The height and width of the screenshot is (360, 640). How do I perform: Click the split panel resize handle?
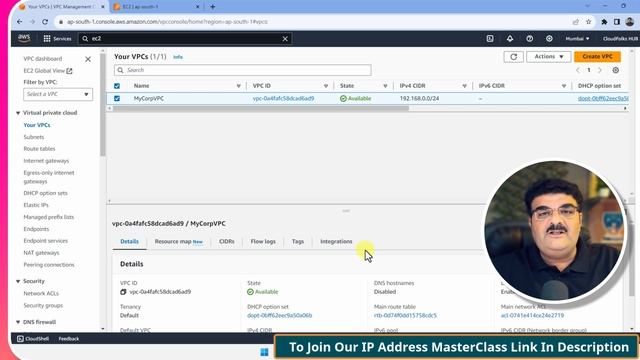(346, 211)
